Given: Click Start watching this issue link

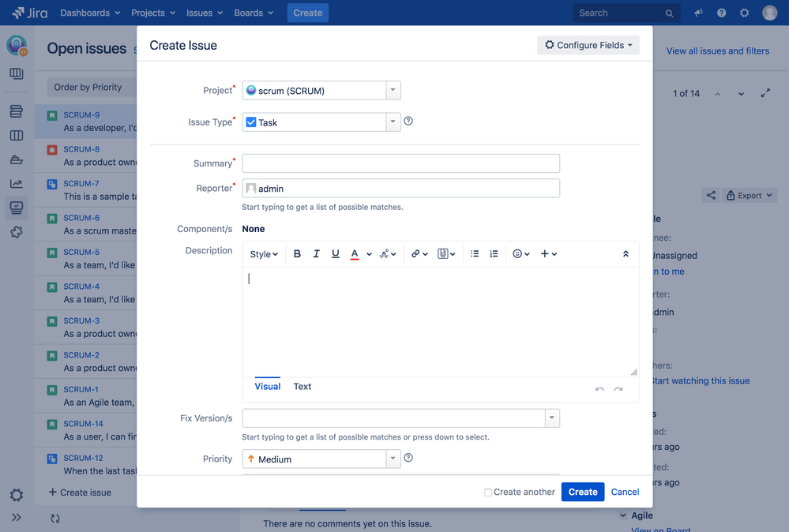Looking at the screenshot, I should (701, 380).
